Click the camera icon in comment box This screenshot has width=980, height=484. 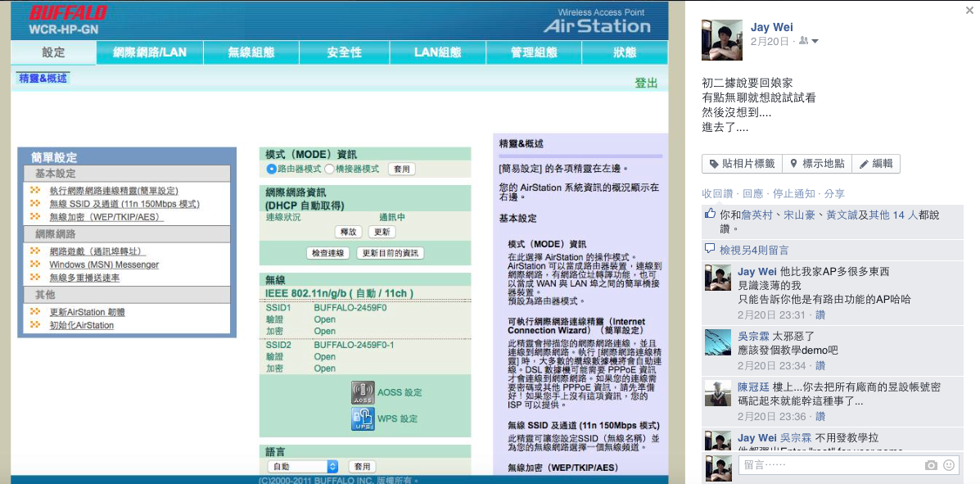931,465
